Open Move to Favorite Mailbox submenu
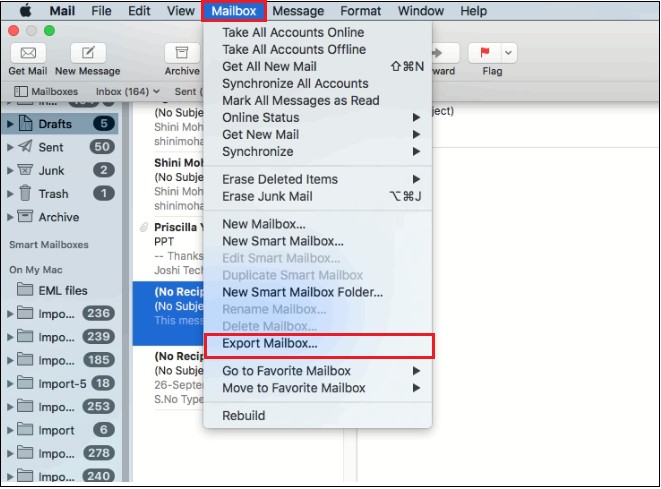661x489 pixels. coord(317,388)
